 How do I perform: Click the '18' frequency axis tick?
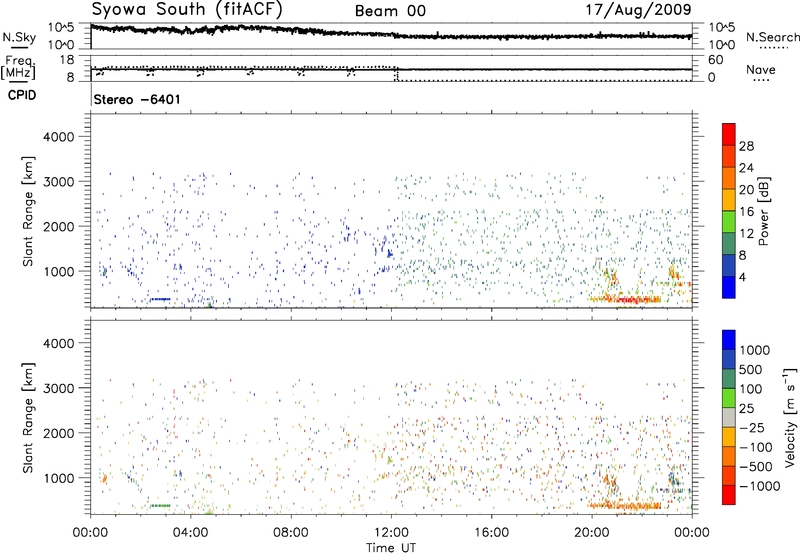coord(67,60)
